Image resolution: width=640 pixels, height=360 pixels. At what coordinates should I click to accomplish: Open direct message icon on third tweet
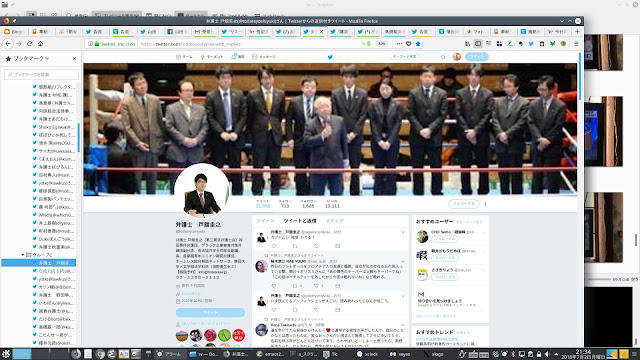338,310
